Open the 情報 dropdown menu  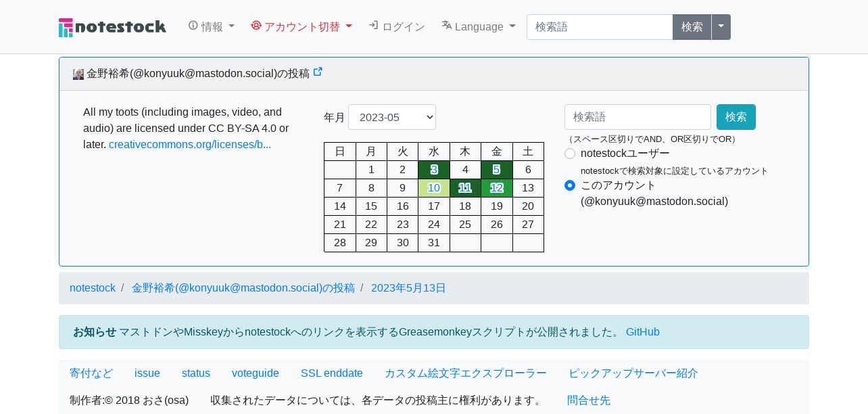(212, 26)
